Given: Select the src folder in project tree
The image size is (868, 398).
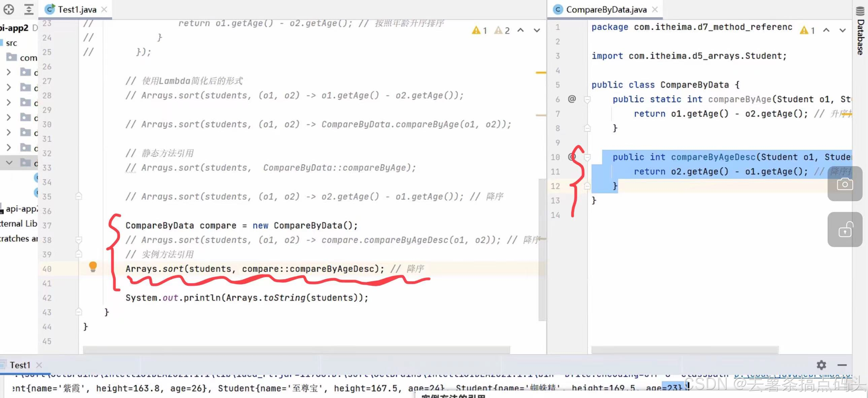Looking at the screenshot, I should (11, 43).
